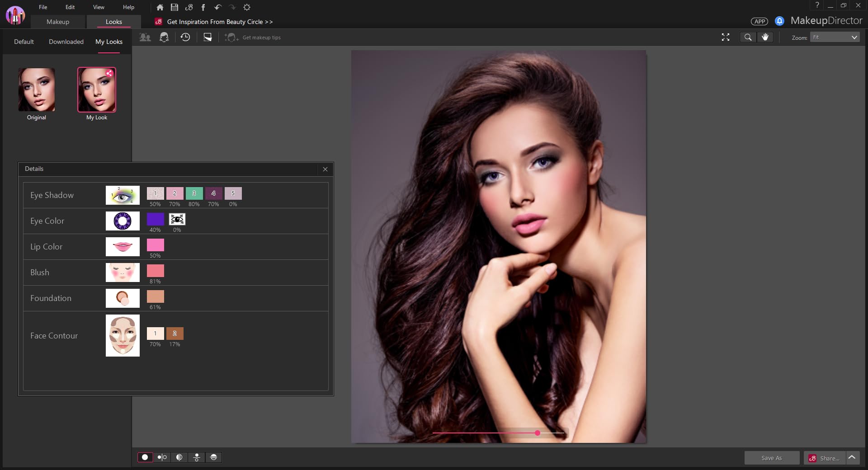This screenshot has width=868, height=470.
Task: Switch to side-by-side compare view
Action: (162, 457)
